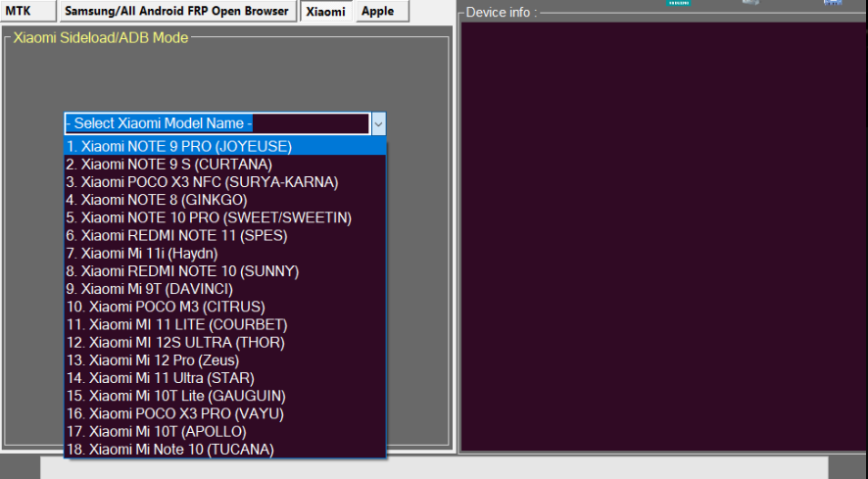Pick Xiaomi Mi 10T Lite (GAUGUIN)
Screen dimensions: 868x479
pyautogui.click(x=225, y=396)
